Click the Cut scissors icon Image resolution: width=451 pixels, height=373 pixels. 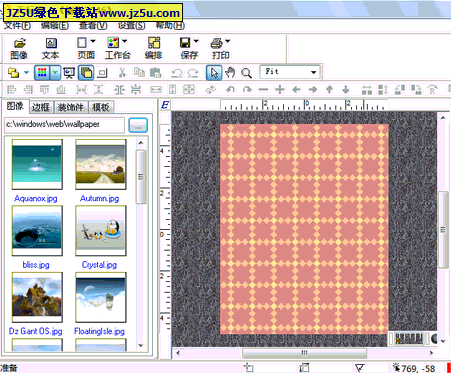pos(122,72)
